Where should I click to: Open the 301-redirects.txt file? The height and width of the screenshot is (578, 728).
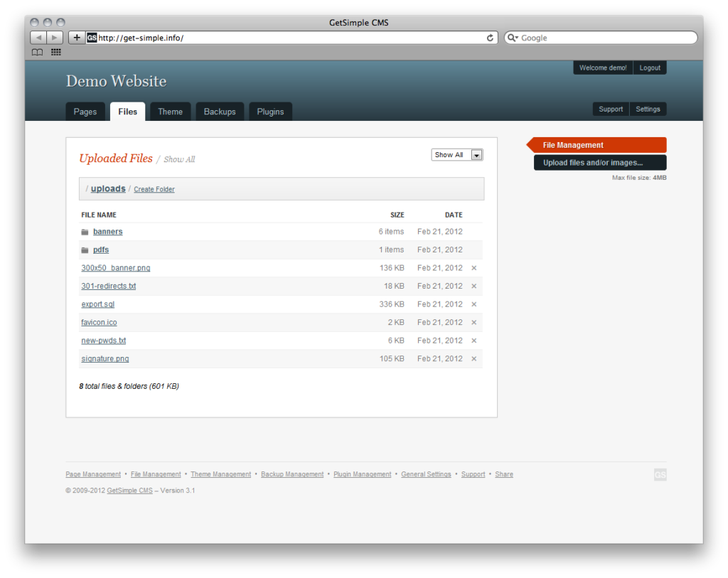[x=108, y=286]
